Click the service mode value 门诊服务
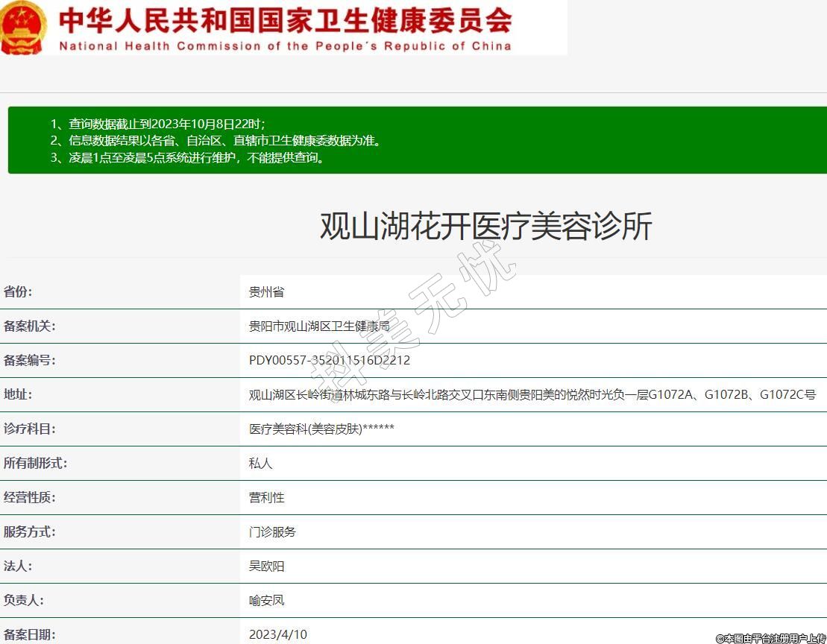 [x=272, y=532]
